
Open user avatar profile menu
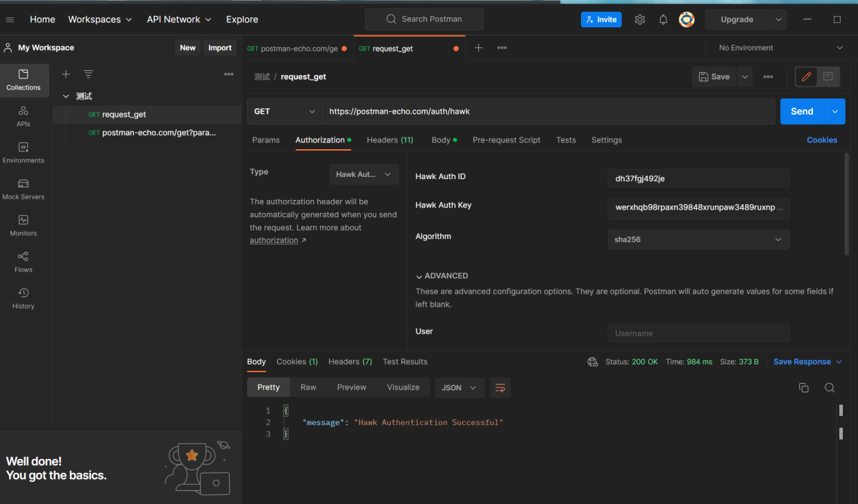[687, 19]
